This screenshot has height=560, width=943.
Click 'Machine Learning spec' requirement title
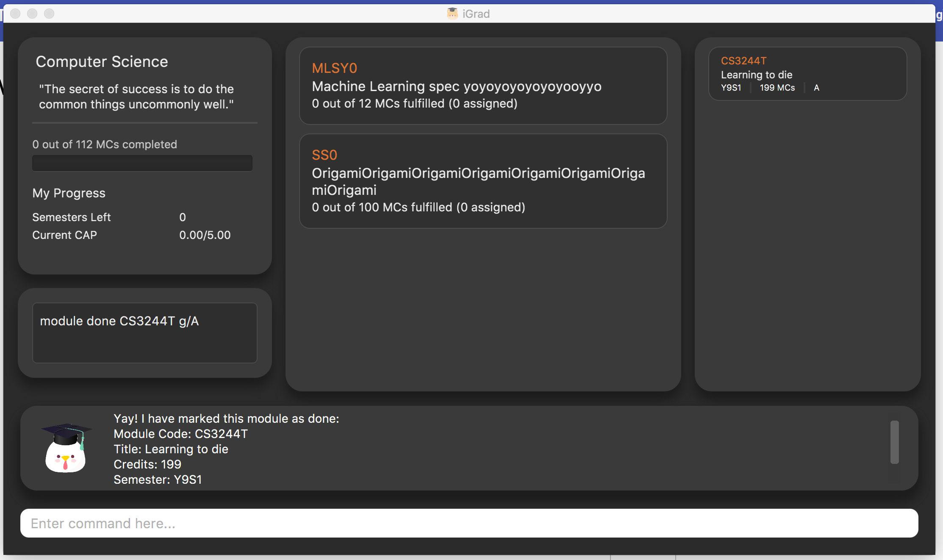point(457,86)
